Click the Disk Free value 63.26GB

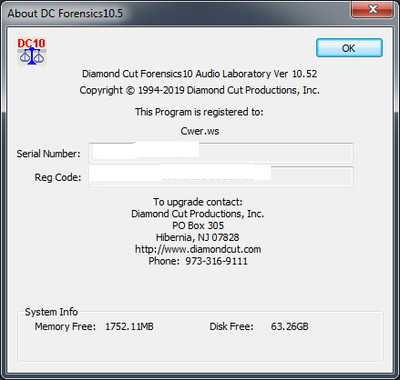(x=290, y=326)
